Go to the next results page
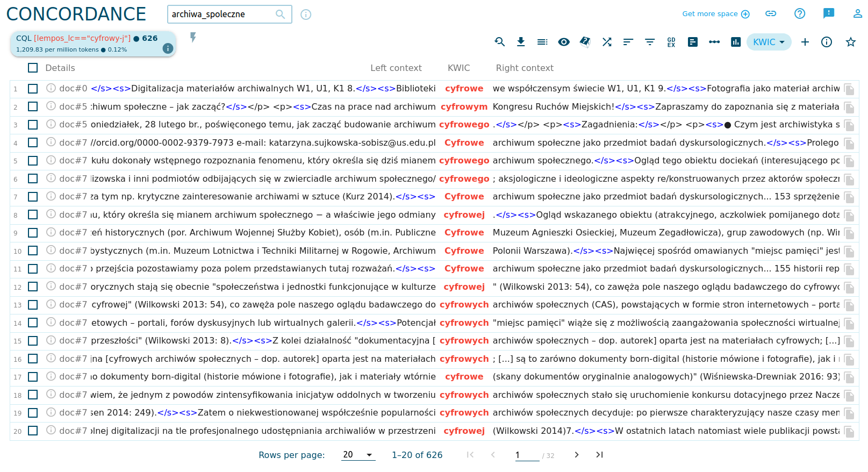Image resolution: width=868 pixels, height=472 pixels. (577, 455)
